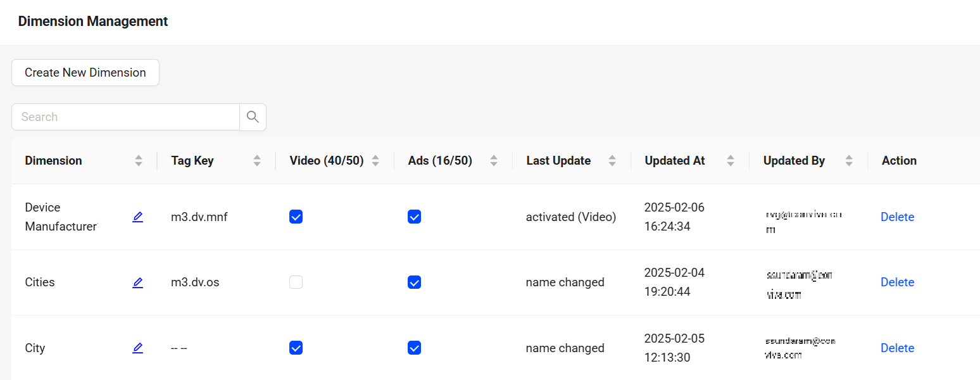980x380 pixels.
Task: Click pencil icon for Cities dimension
Action: coord(137,282)
